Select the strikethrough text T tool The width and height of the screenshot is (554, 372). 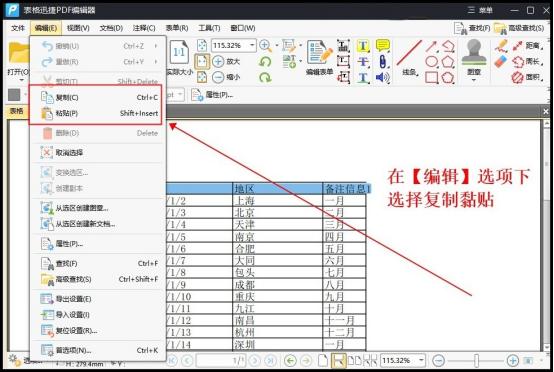[x=363, y=62]
